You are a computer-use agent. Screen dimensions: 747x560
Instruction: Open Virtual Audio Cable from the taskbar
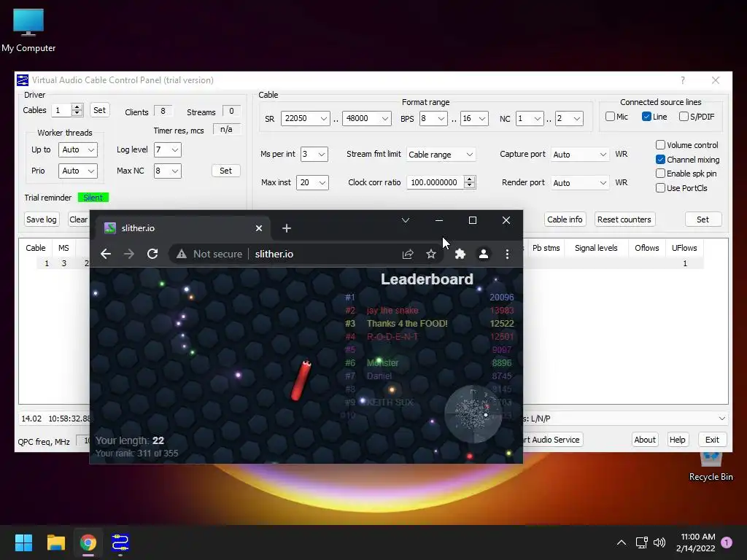coord(120,542)
